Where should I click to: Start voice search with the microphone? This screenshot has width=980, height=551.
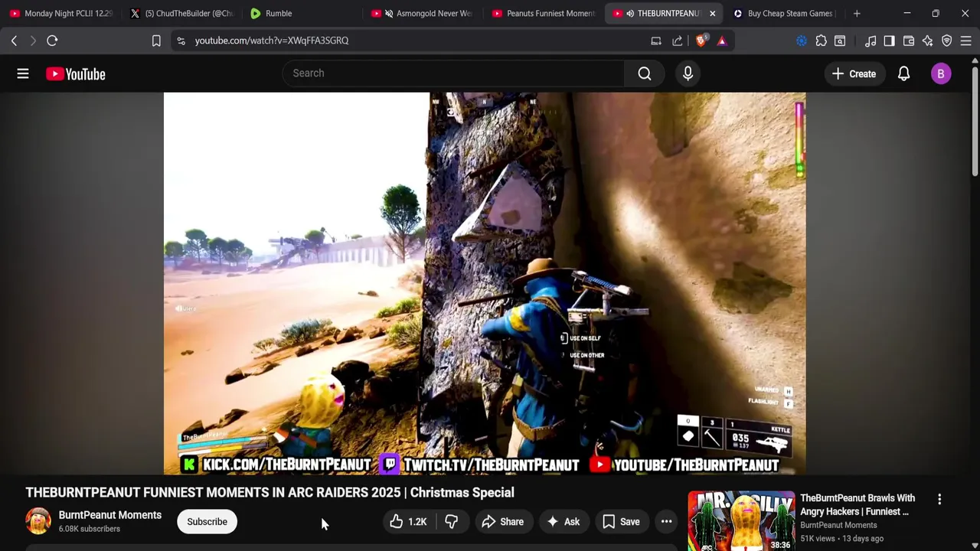[688, 73]
